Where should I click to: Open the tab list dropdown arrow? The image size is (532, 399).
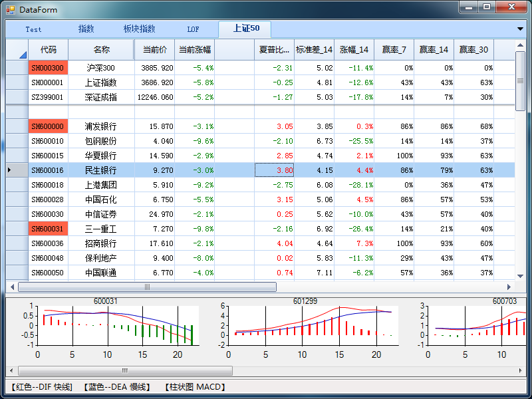[520, 29]
